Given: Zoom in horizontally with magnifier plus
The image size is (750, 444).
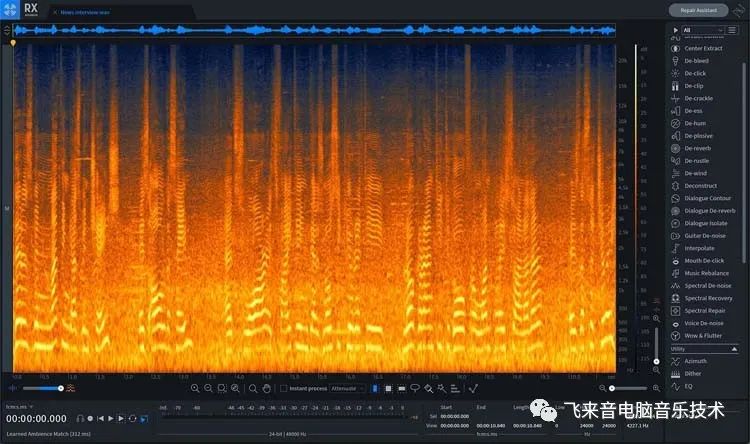Looking at the screenshot, I should click(195, 388).
